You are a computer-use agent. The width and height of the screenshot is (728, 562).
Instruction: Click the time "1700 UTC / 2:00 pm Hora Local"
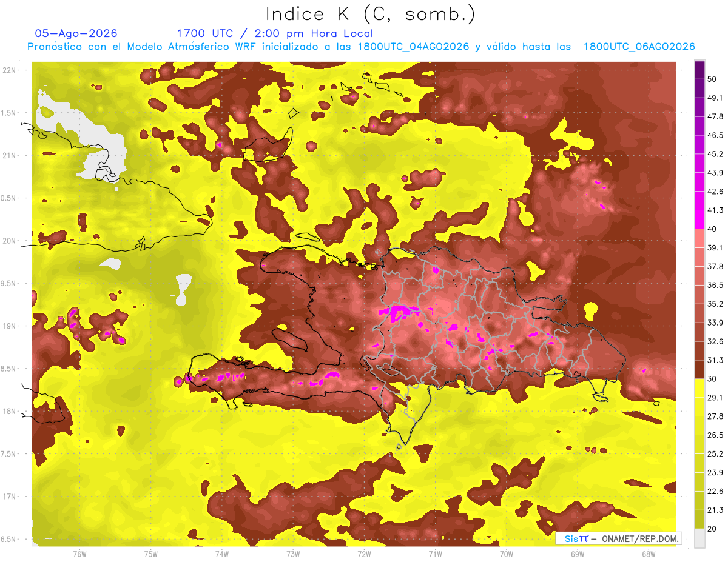[275, 33]
